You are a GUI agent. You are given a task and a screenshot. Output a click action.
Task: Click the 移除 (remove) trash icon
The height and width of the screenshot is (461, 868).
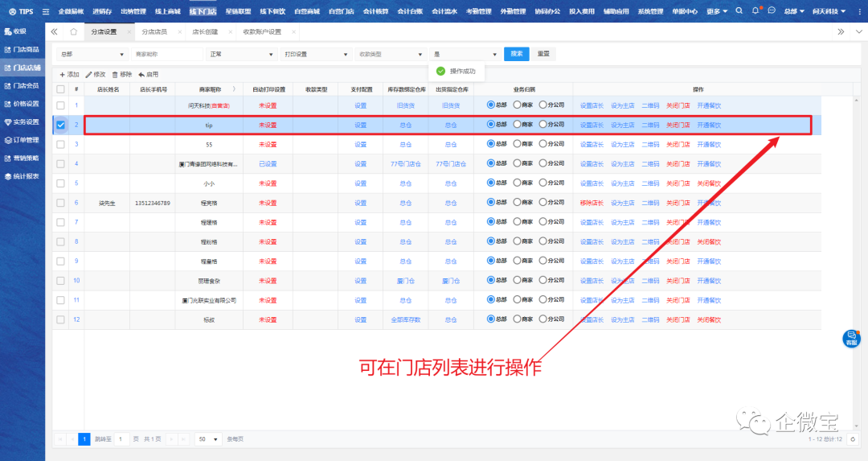[x=115, y=74]
